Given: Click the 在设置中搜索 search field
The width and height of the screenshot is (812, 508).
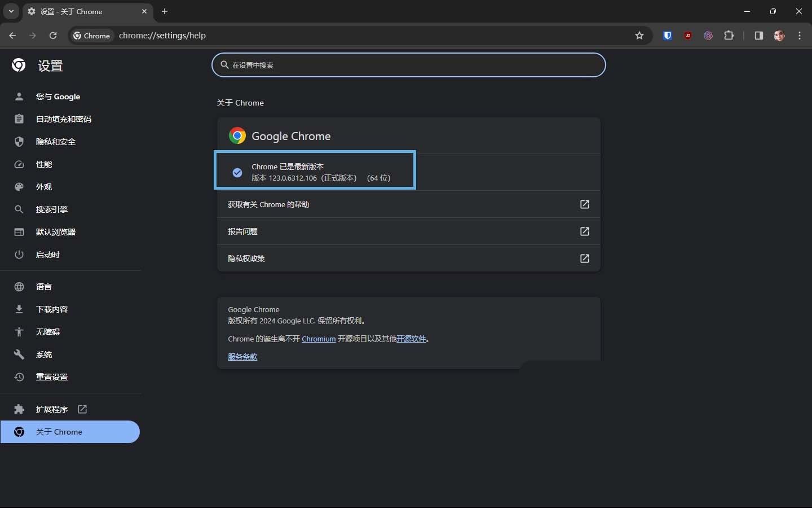Looking at the screenshot, I should [x=409, y=65].
